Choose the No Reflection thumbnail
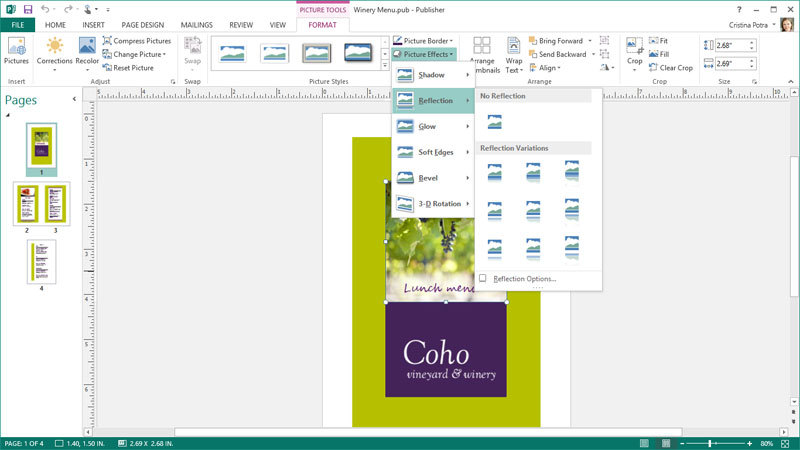 tap(494, 122)
